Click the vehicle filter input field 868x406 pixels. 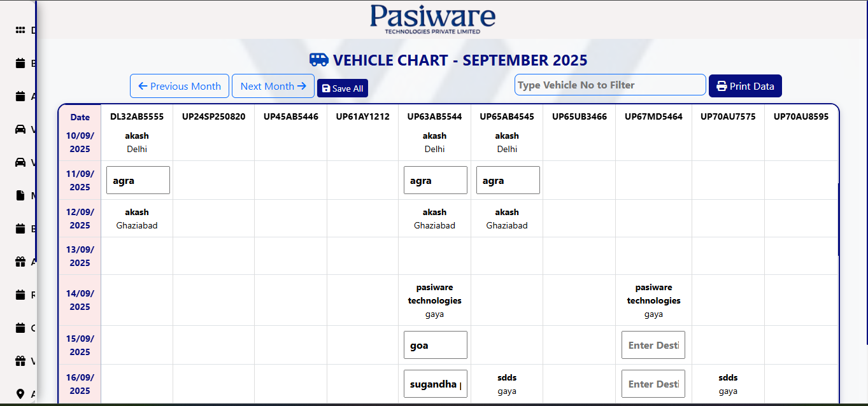tap(609, 84)
